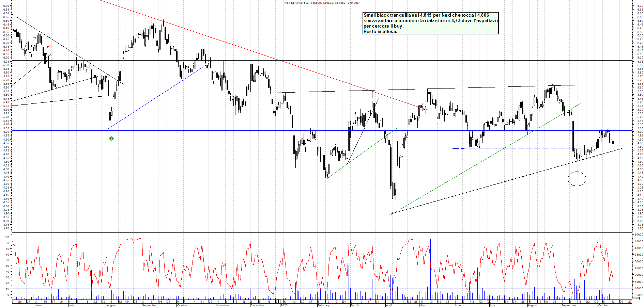Click the green circled number 2 marker
The height and width of the screenshot is (307, 644).
(x=111, y=139)
